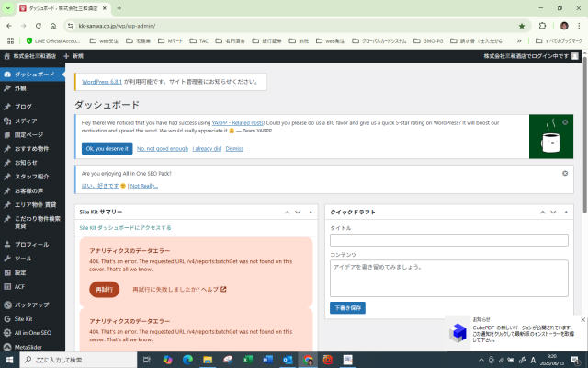The height and width of the screenshot is (368, 588).
Task: Open the tab search dropdown arrow
Action: (8, 8)
